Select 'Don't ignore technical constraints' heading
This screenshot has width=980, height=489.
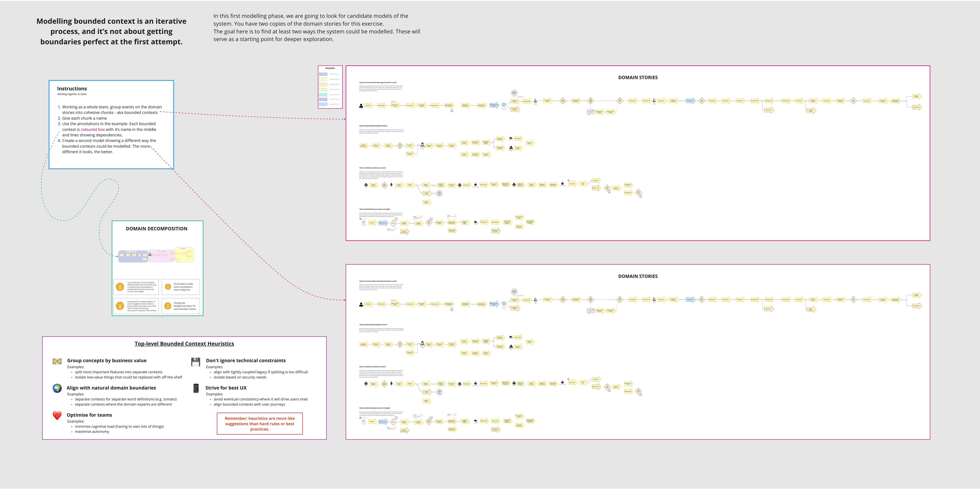click(246, 360)
